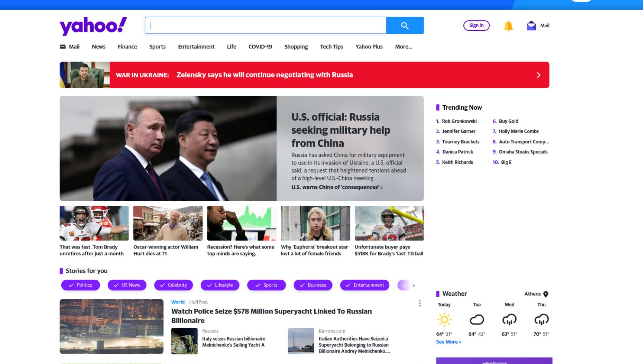
Task: Toggle the Business topic chip
Action: (x=313, y=285)
